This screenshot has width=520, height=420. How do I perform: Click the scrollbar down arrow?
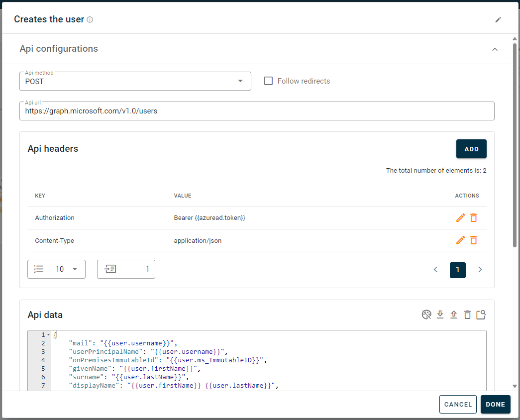tap(515, 386)
